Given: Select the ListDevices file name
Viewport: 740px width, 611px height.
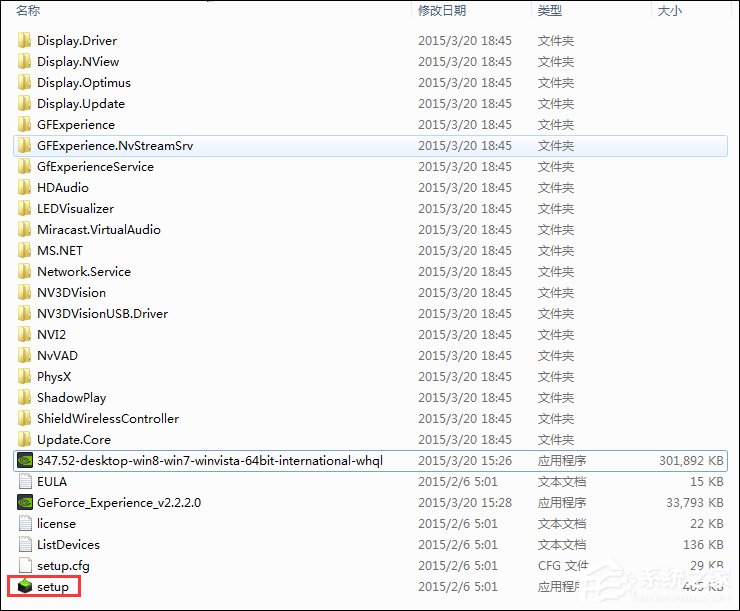Looking at the screenshot, I should [x=68, y=544].
